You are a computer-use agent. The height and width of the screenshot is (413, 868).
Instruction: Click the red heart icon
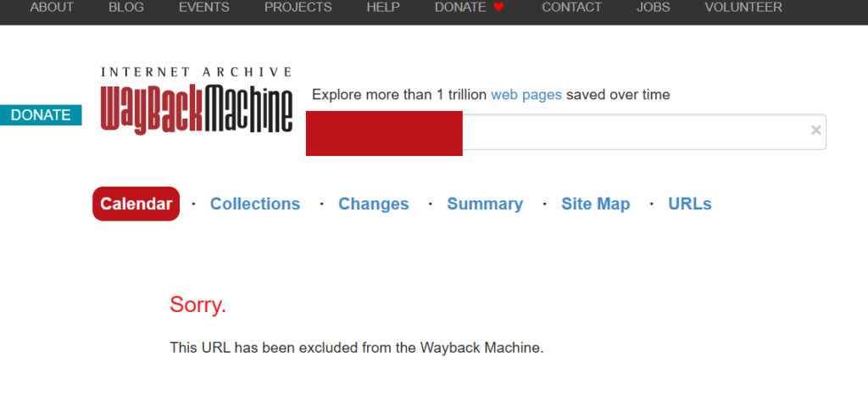pyautogui.click(x=498, y=7)
